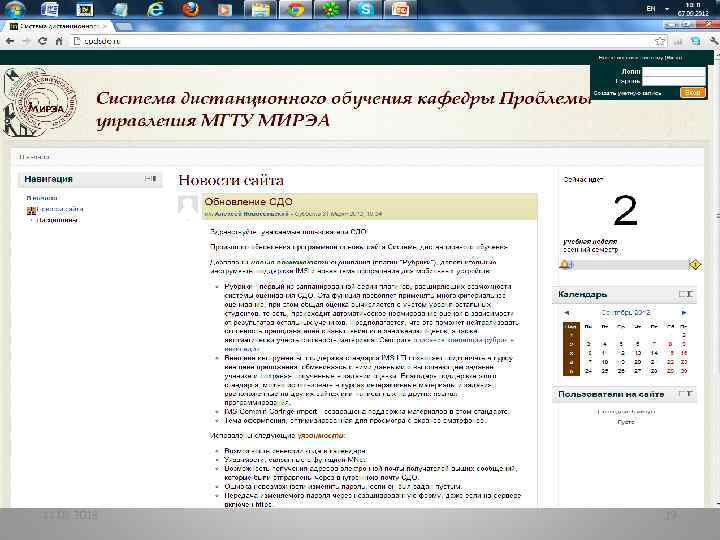Expand the bottom item in navigation tree
The width and height of the screenshot is (720, 540).
(x=31, y=220)
